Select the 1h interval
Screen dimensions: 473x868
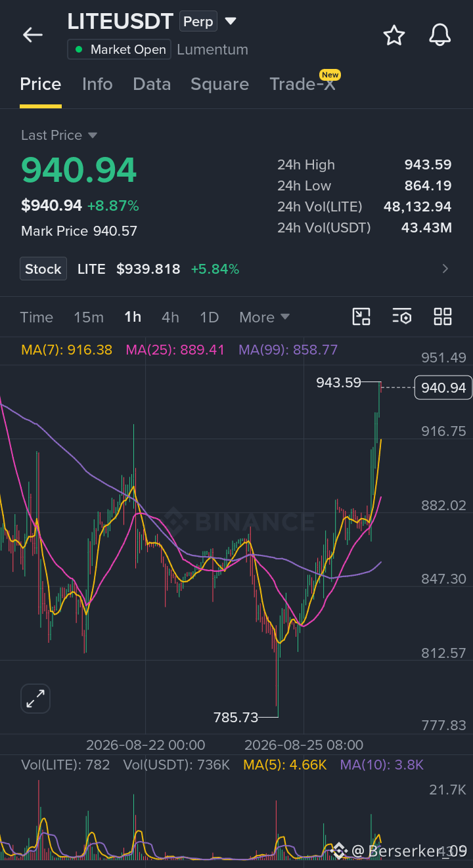click(x=133, y=317)
